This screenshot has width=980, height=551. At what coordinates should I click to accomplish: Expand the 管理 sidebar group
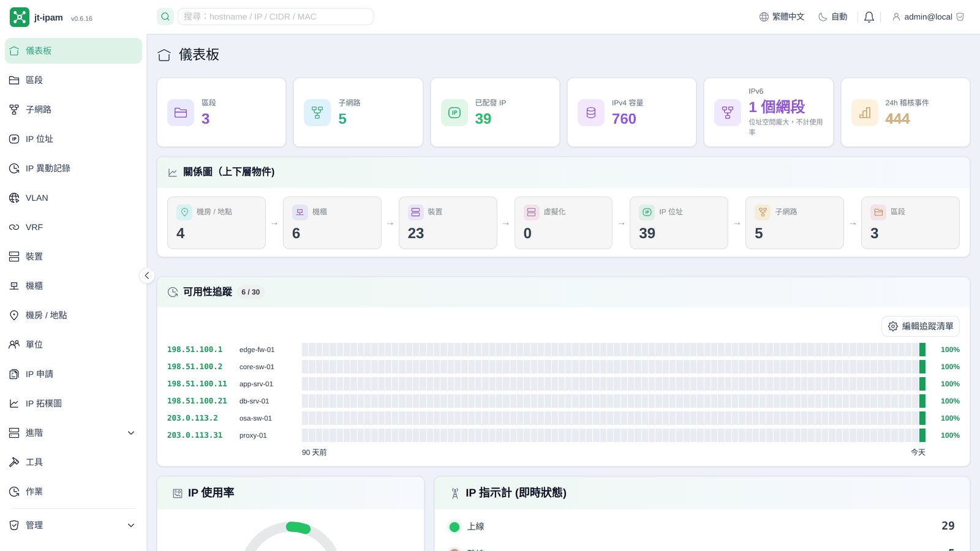pyautogui.click(x=73, y=525)
